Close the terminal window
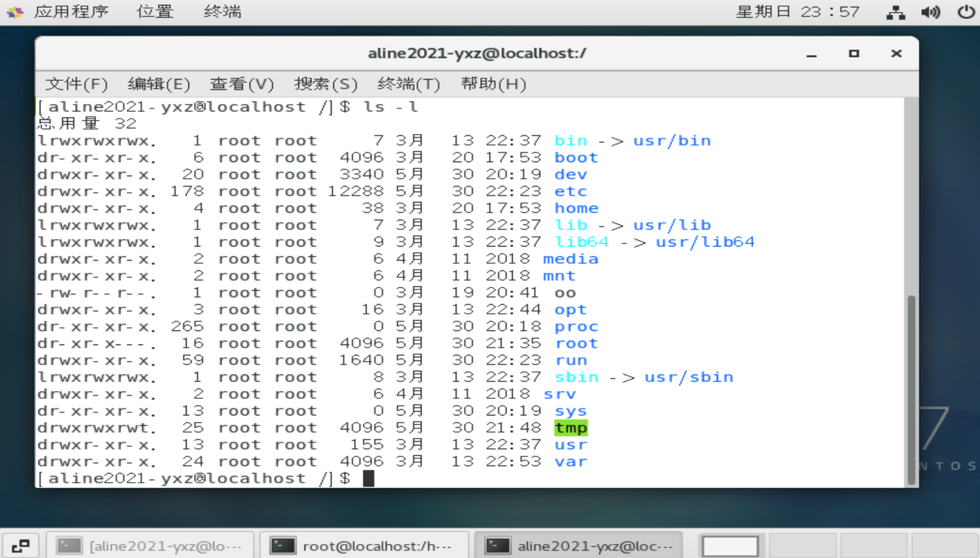Screen dimensions: 980x558 tap(896, 54)
